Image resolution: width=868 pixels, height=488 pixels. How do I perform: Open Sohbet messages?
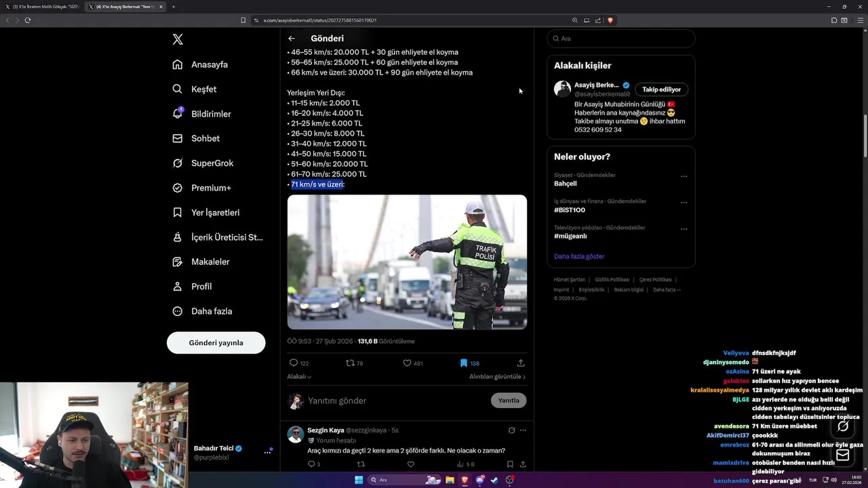coord(196,138)
